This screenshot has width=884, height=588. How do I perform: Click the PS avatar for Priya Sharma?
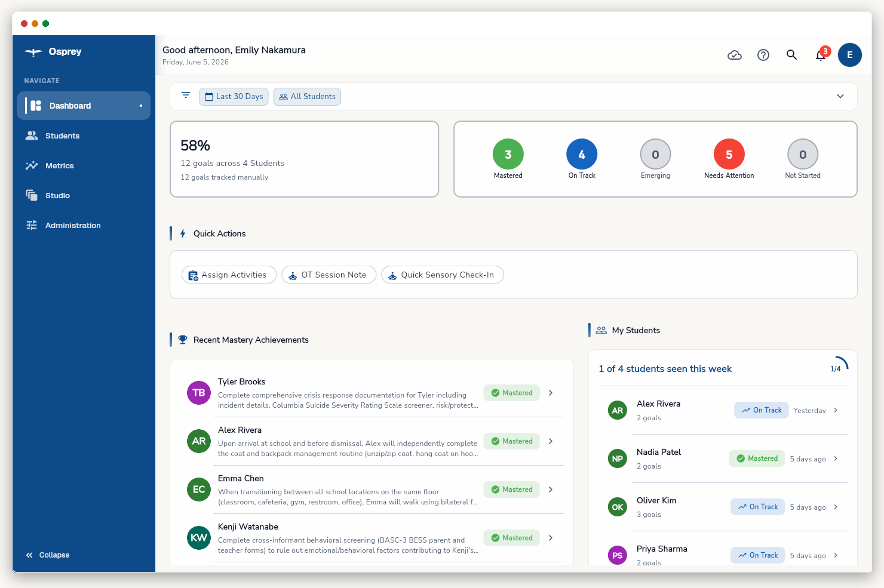click(x=618, y=555)
